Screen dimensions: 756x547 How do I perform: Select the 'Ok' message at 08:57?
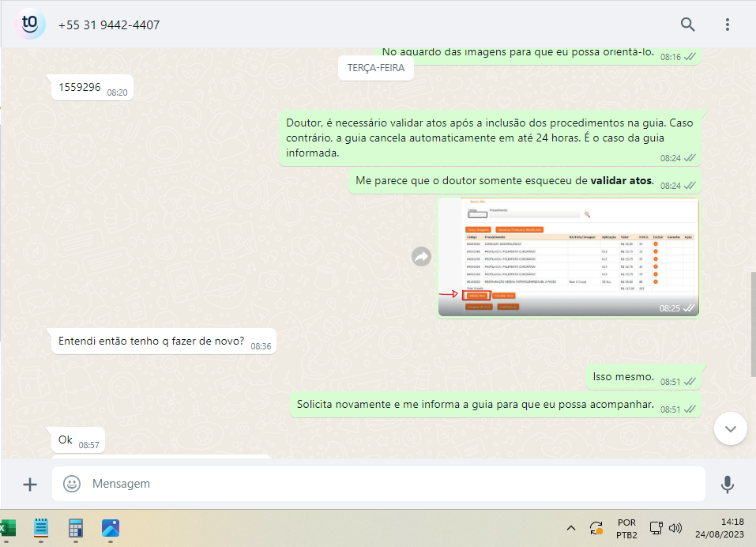(78, 440)
